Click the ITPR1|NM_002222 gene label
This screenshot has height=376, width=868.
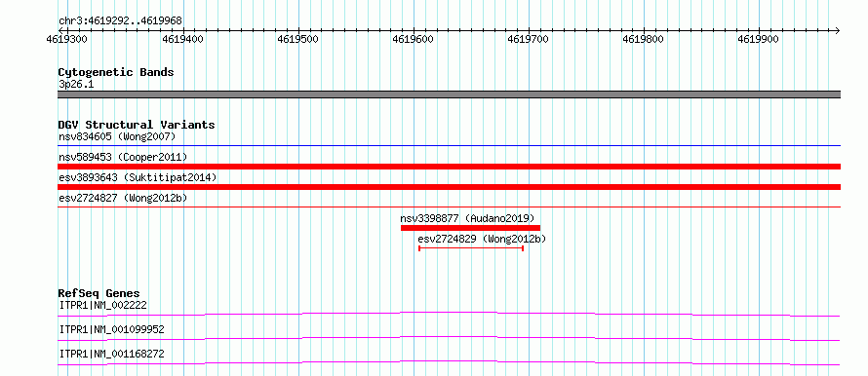[x=102, y=305]
